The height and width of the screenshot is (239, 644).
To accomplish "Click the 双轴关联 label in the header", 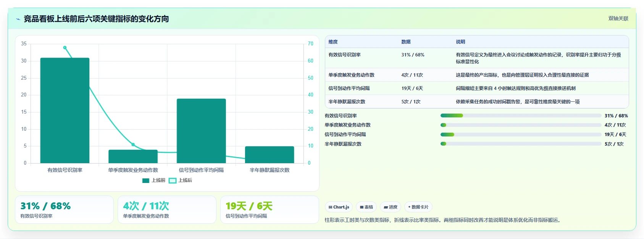I will click(x=618, y=19).
